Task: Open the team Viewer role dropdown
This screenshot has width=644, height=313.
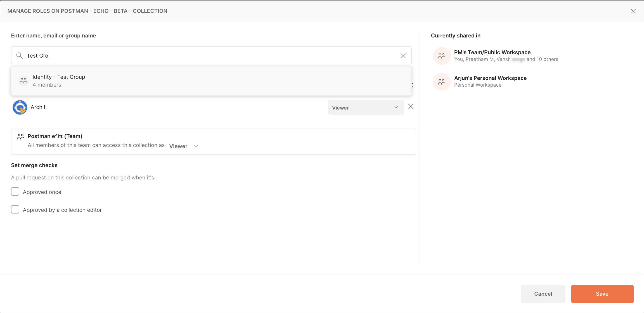Action: (184, 146)
